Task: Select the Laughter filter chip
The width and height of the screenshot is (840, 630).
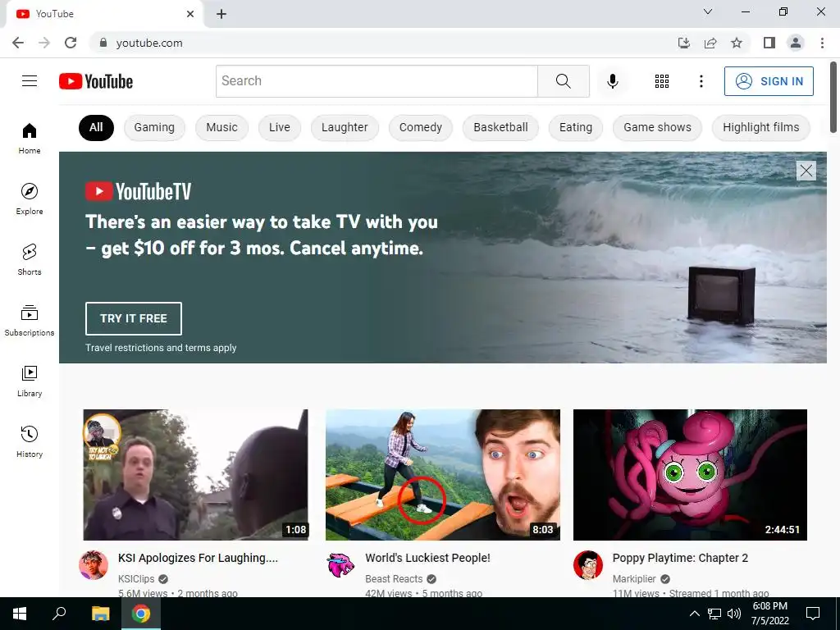Action: [345, 127]
